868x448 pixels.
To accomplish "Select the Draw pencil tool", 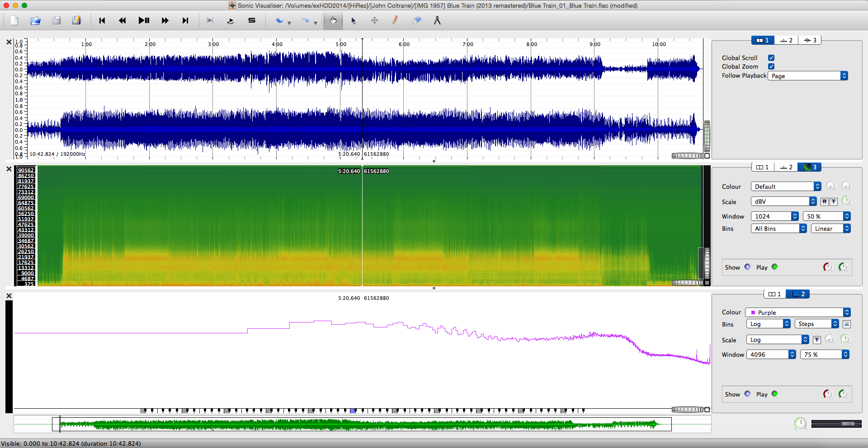I will (395, 20).
